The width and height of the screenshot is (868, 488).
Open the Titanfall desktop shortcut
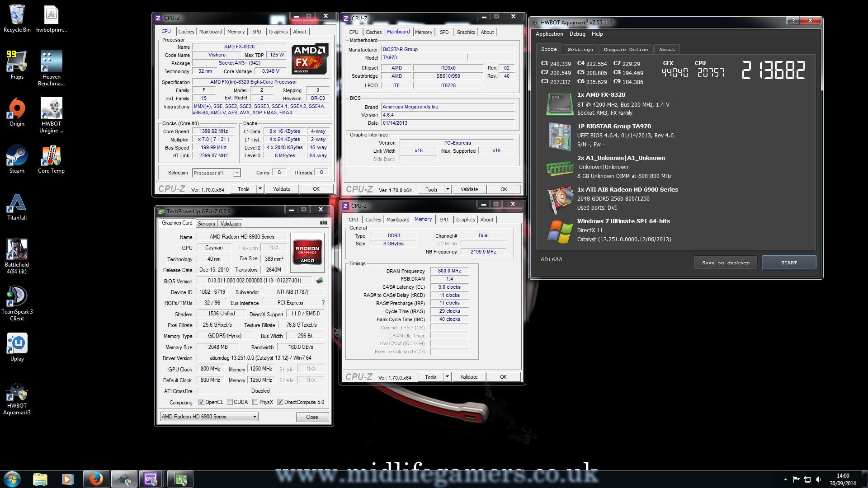[17, 206]
